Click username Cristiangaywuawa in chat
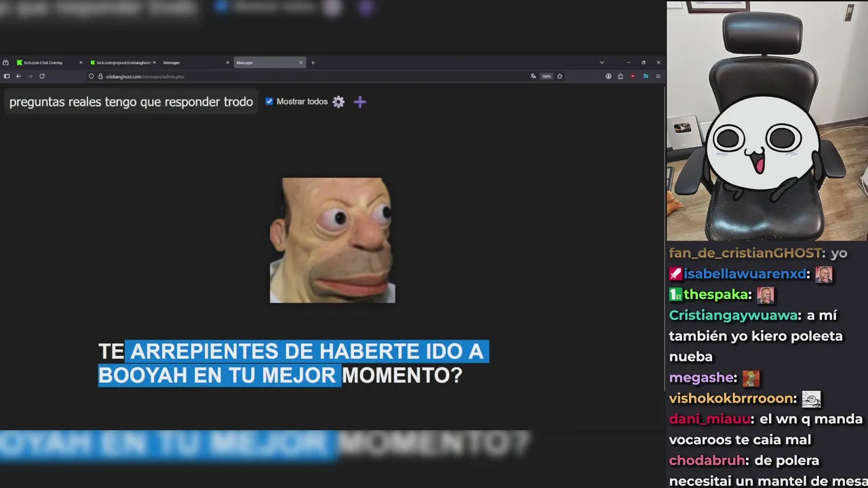Image resolution: width=868 pixels, height=488 pixels. [733, 315]
